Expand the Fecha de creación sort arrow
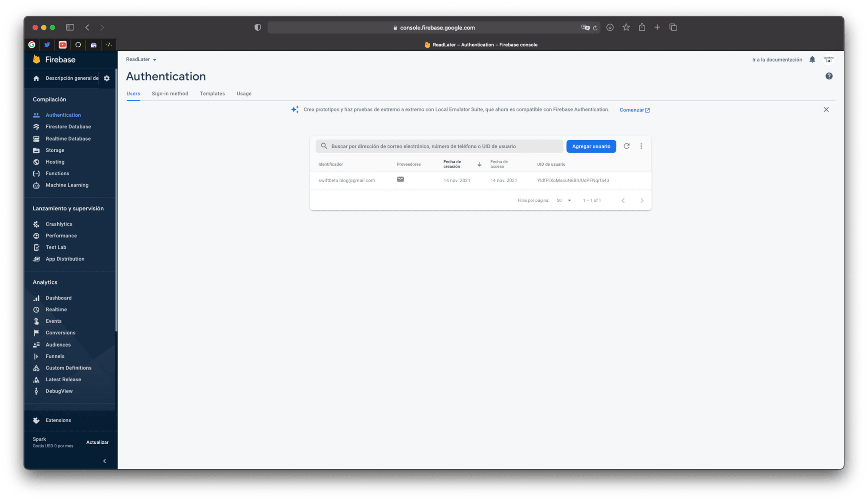The height and width of the screenshot is (501, 868). [x=479, y=164]
